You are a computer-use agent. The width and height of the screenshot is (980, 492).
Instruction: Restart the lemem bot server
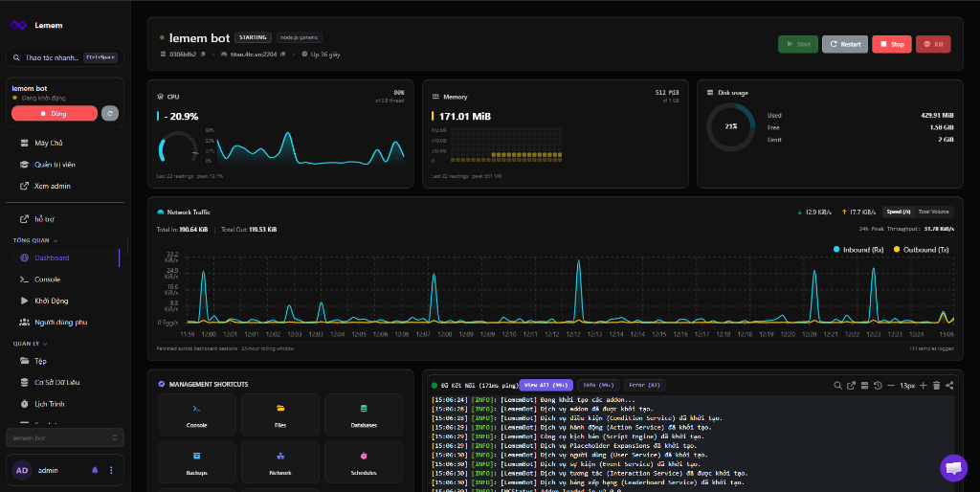click(x=845, y=44)
